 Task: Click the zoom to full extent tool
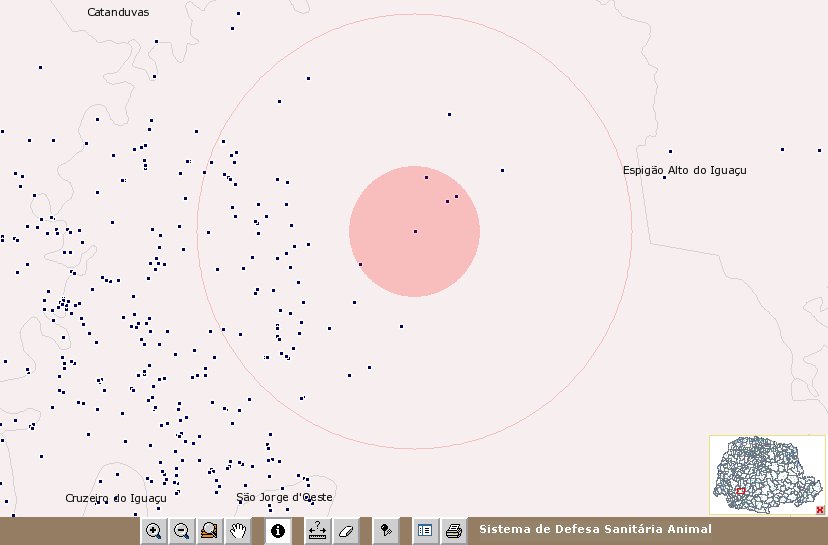coord(209,531)
